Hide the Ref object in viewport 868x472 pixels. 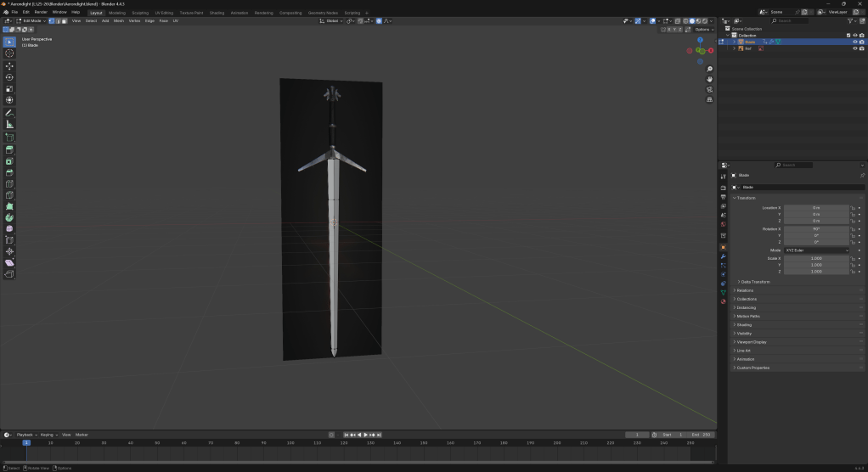point(854,48)
